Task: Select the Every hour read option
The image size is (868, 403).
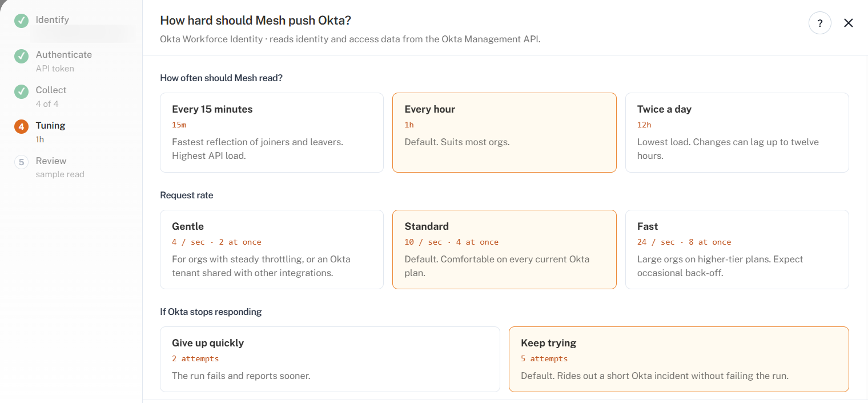Action: pos(504,133)
